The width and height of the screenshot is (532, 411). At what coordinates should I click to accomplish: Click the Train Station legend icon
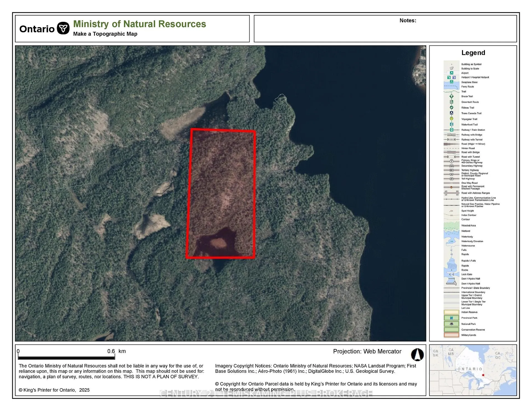[x=451, y=130]
